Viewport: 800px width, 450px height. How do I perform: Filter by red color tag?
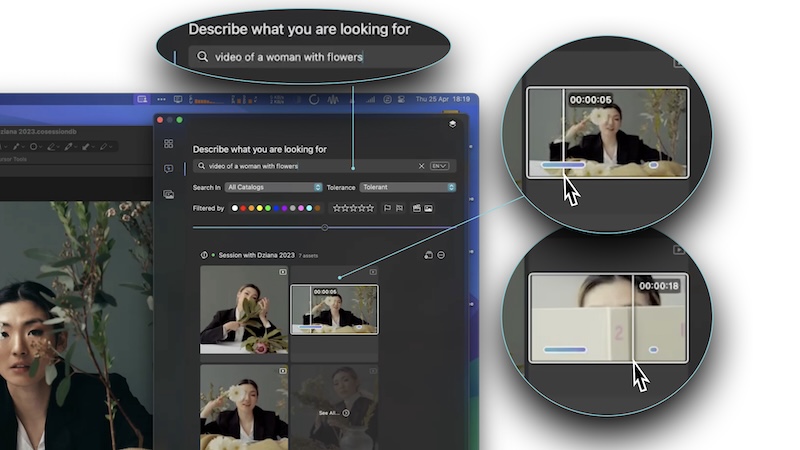click(x=243, y=208)
